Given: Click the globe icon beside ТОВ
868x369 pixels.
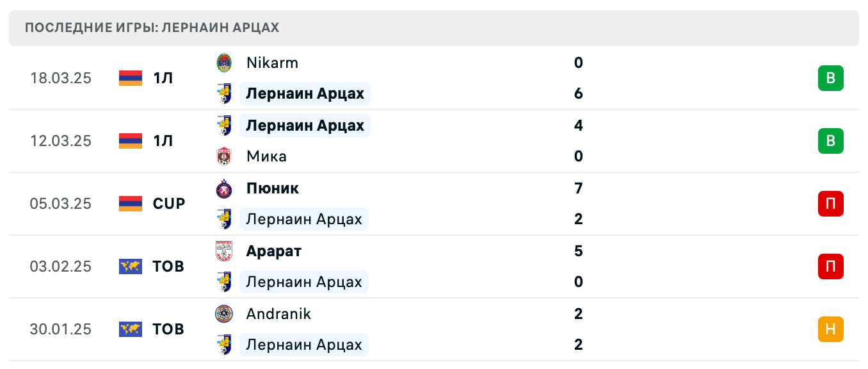Looking at the screenshot, I should [130, 266].
